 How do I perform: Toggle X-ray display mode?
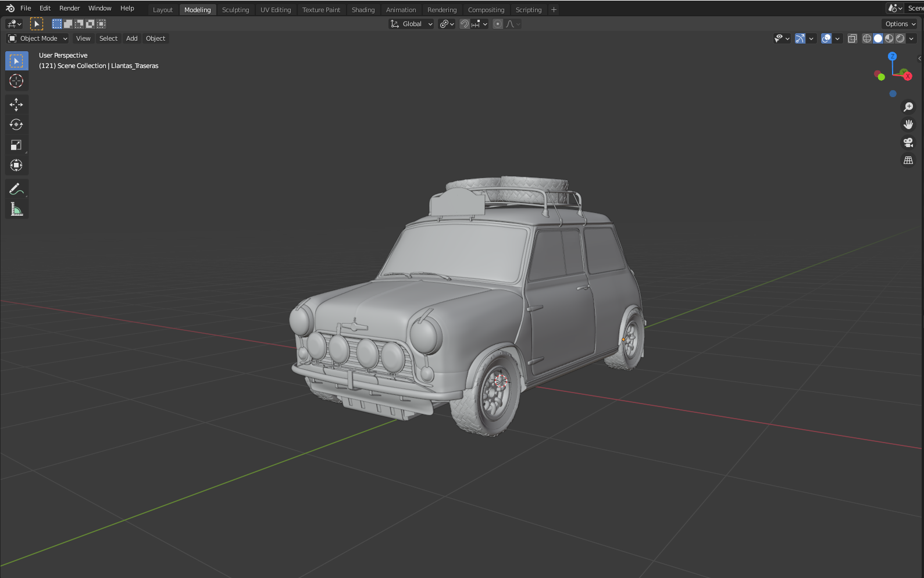coord(852,38)
